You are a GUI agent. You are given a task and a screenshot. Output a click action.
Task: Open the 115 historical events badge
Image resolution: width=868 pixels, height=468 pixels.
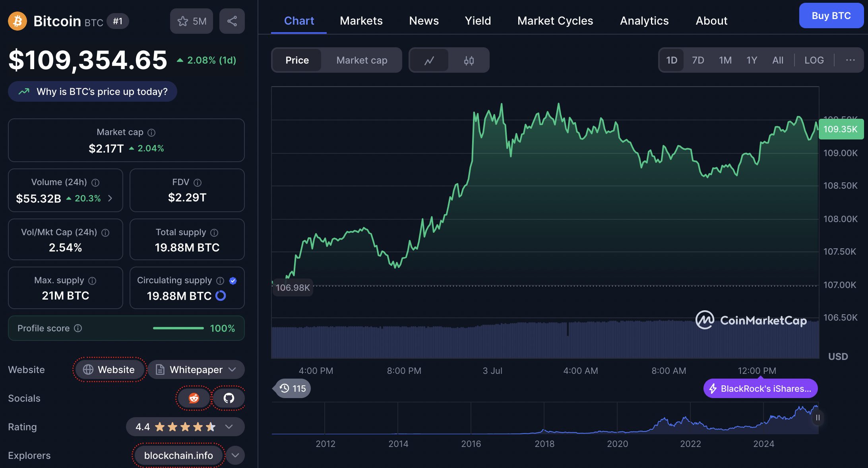pos(293,389)
